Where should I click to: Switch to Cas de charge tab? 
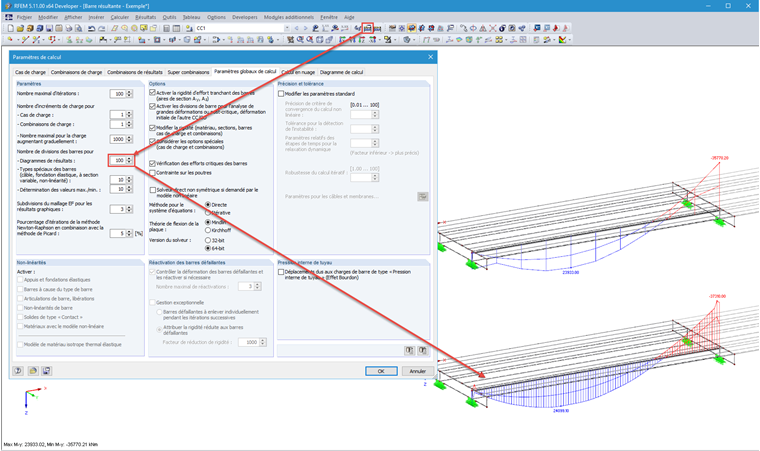coord(30,72)
